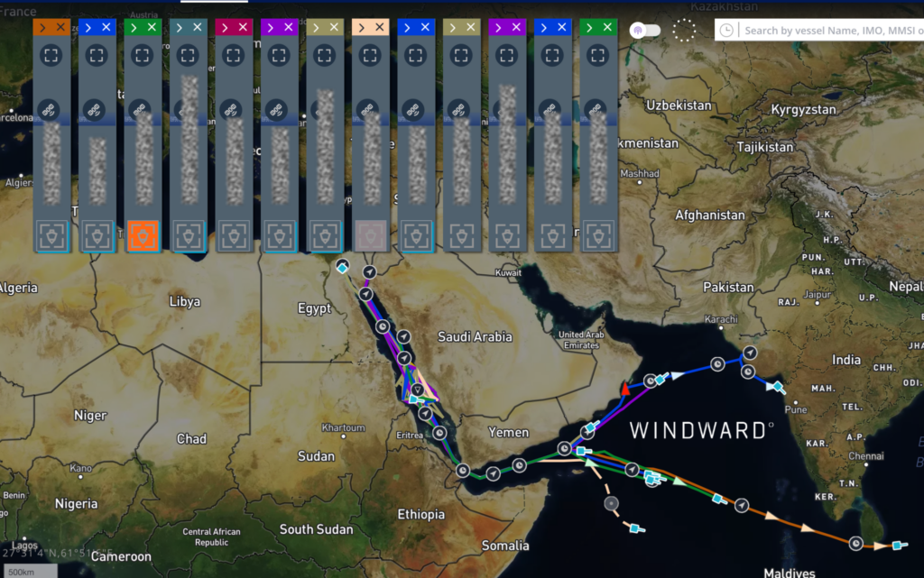Image resolution: width=924 pixels, height=578 pixels.
Task: Expand the magenta-header vessel card chevron
Action: (x=225, y=27)
